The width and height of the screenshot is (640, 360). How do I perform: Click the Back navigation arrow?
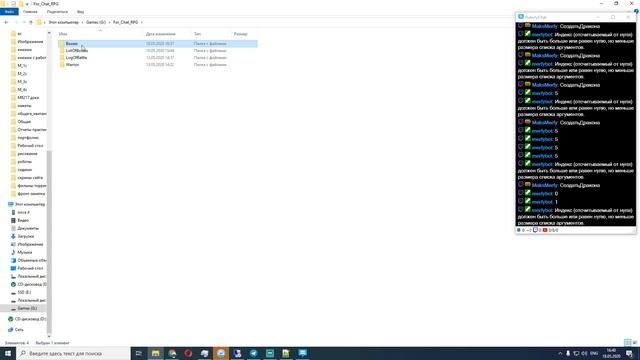[x=6, y=22]
